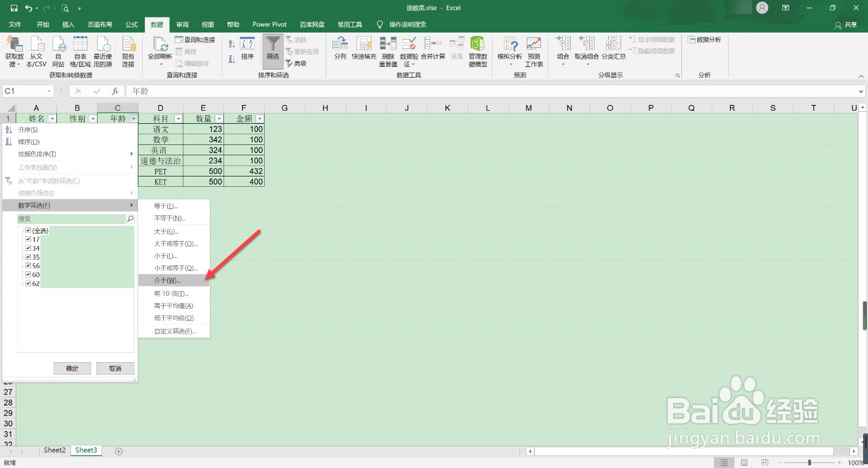Viewport: 868px width, 468px height.
Task: Expand the formula bar chevron
Action: pyautogui.click(x=861, y=91)
